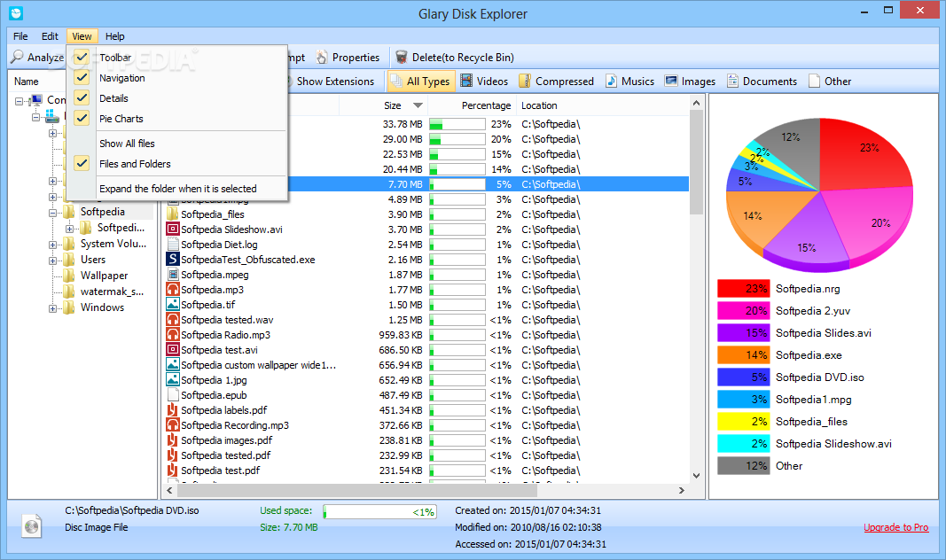Click Softpedia_files folder icon
Viewport: 946px width, 560px height.
pos(173,214)
